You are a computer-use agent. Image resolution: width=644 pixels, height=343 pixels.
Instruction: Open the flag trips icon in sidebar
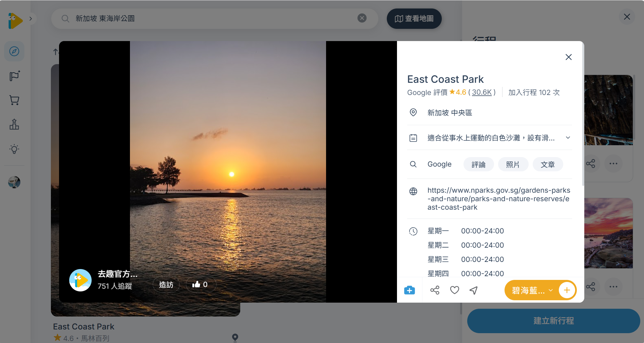coord(14,76)
